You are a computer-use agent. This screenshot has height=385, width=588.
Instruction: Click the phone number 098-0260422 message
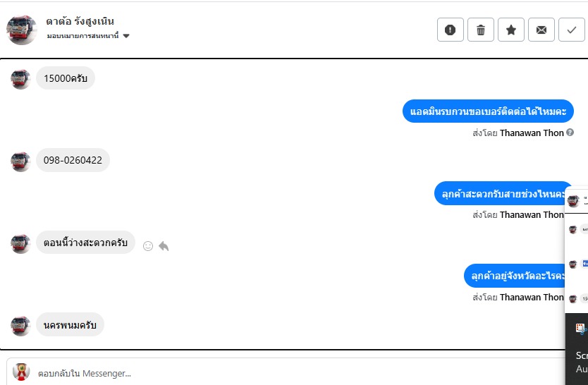(73, 160)
